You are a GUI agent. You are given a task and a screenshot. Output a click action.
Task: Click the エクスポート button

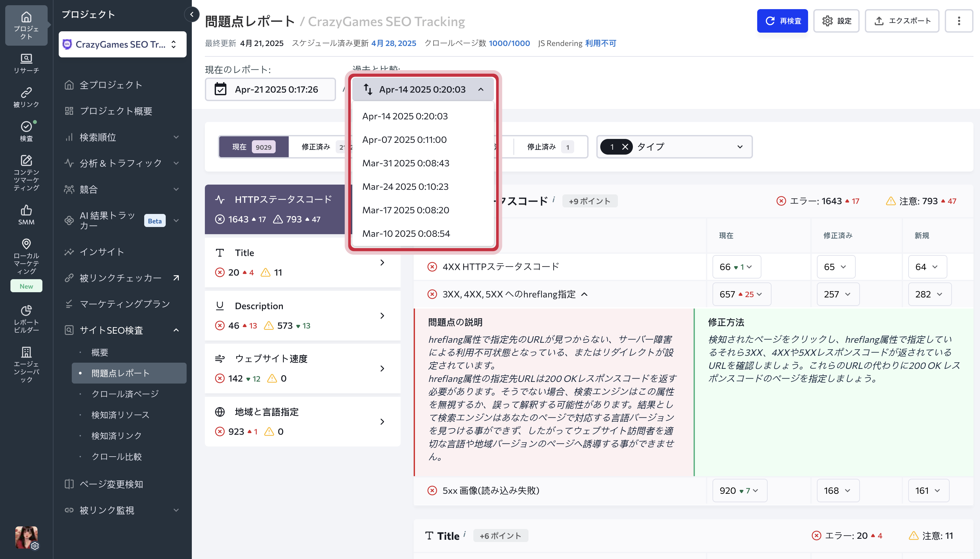tap(902, 21)
